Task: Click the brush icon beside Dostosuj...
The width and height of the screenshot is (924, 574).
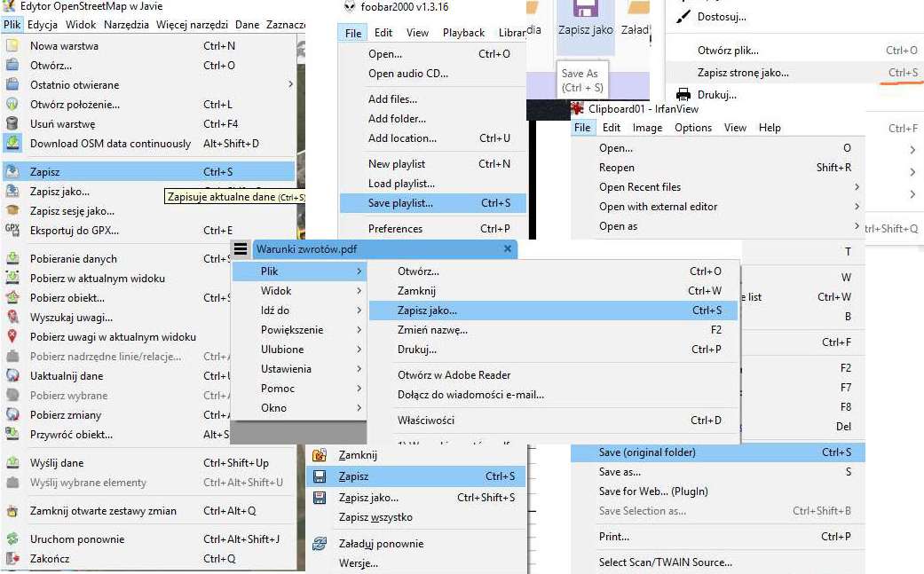Action: click(683, 17)
